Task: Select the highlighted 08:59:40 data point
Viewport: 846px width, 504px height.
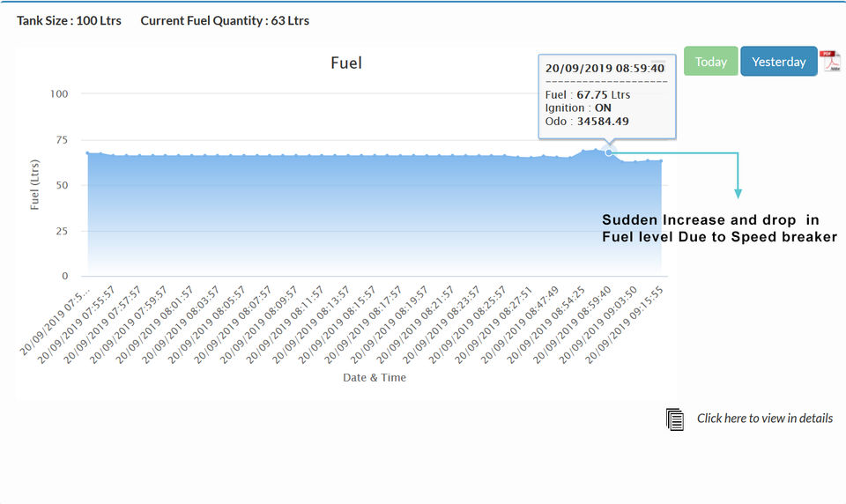Action: [609, 152]
